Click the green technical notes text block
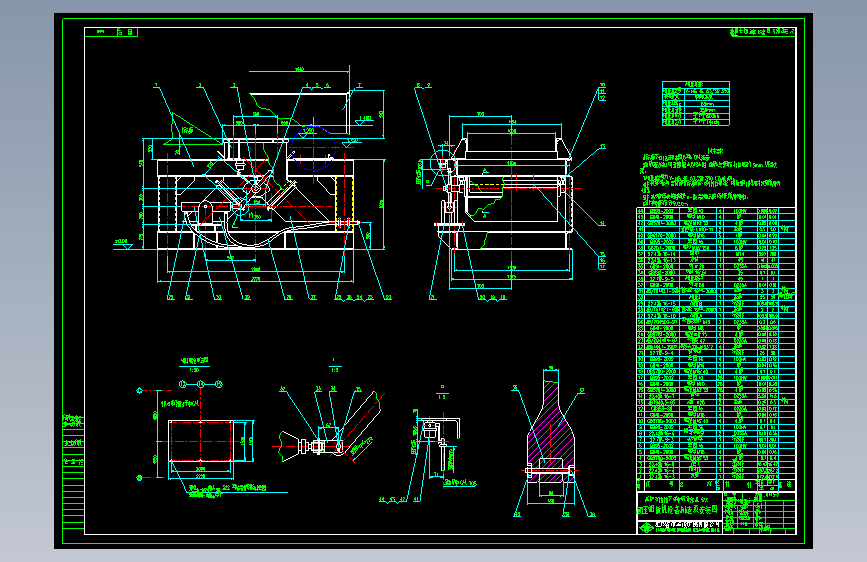 point(711,176)
